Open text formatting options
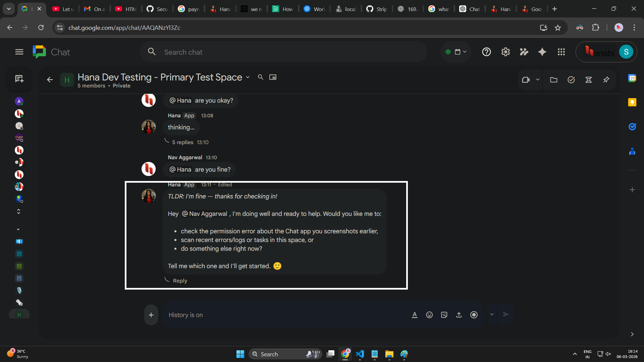The width and height of the screenshot is (644, 362). (x=415, y=315)
